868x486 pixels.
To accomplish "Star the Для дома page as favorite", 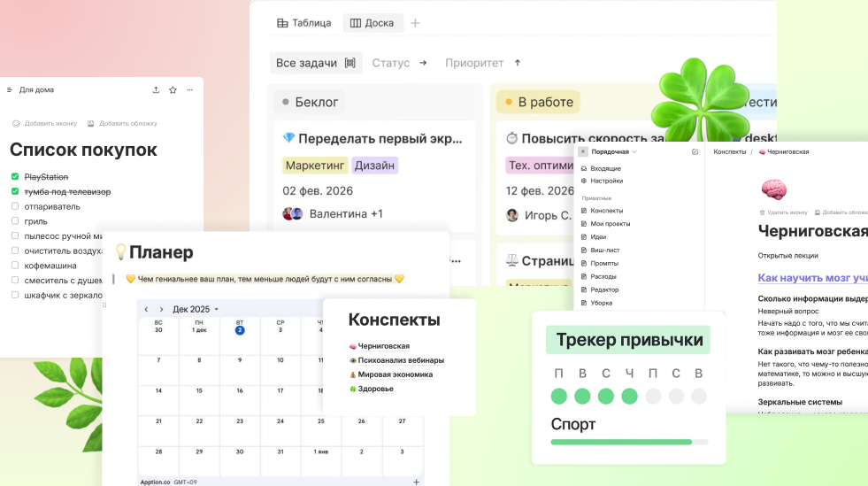I will tap(173, 89).
